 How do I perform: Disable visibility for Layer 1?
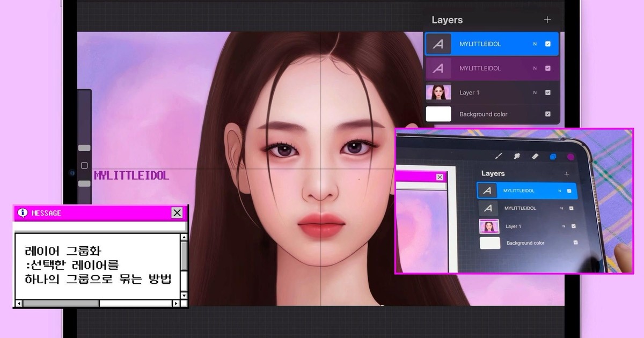(x=548, y=92)
